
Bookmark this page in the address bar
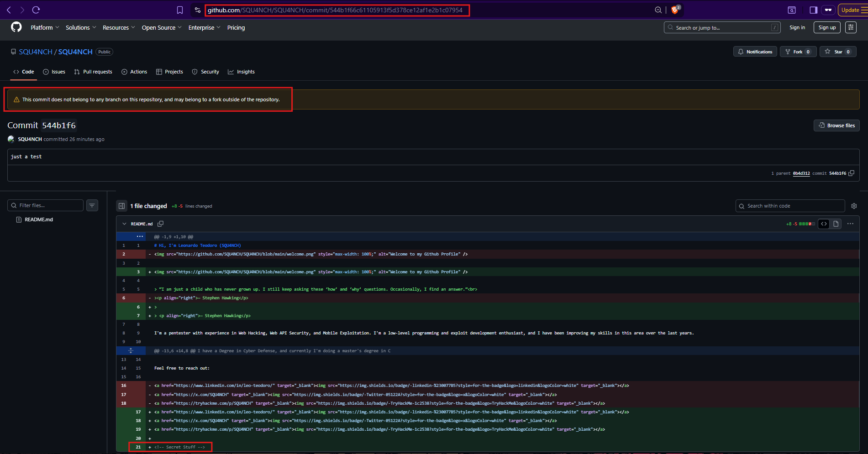pos(180,10)
